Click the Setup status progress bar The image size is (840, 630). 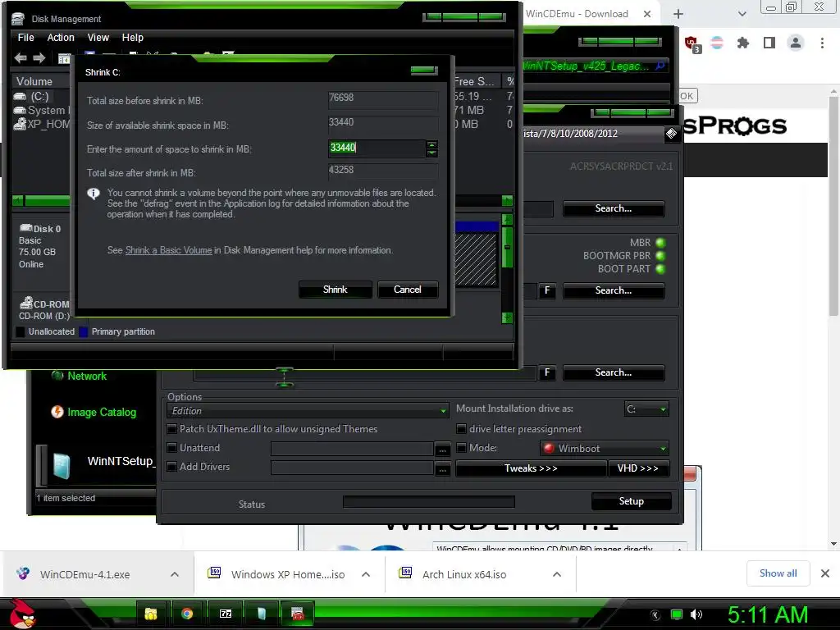pyautogui.click(x=429, y=501)
